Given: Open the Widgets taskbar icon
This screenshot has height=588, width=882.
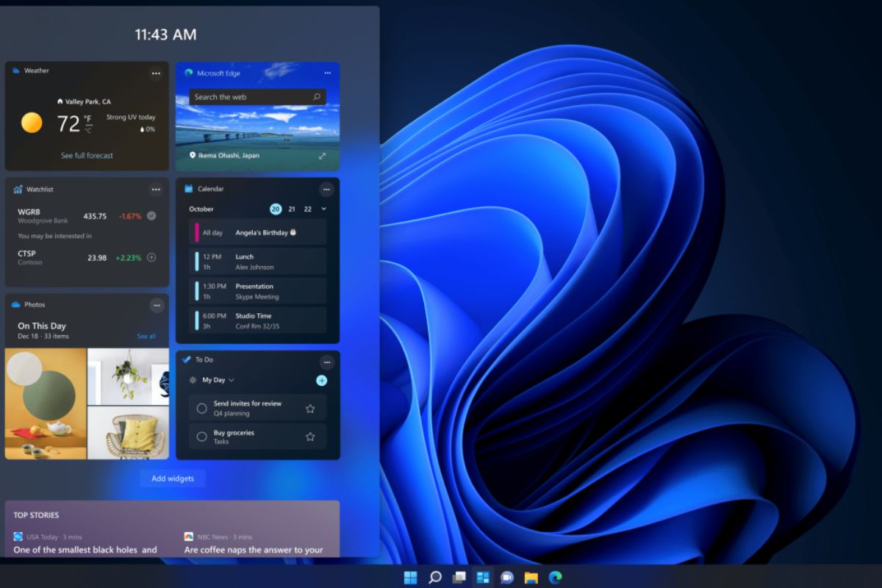Looking at the screenshot, I should tap(483, 577).
